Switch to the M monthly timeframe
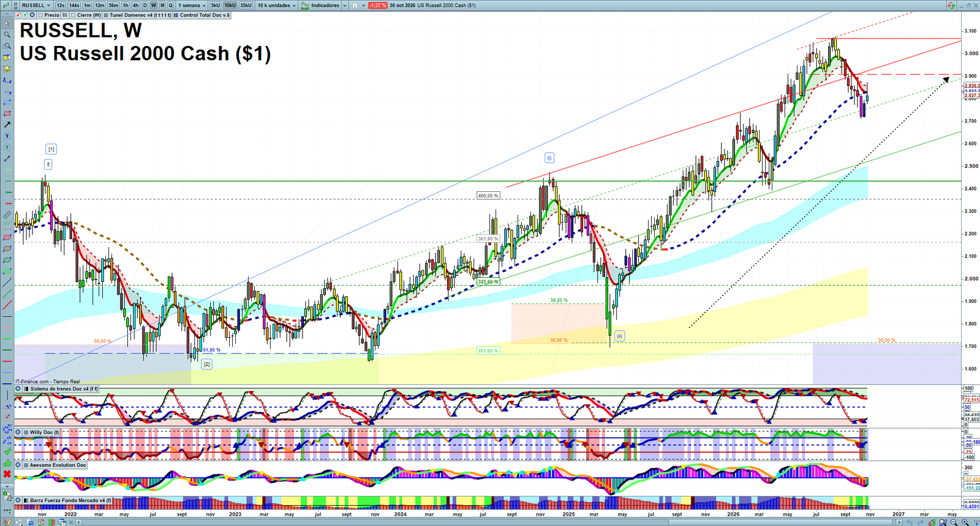Screen dimensions: 980x526 click(162, 6)
